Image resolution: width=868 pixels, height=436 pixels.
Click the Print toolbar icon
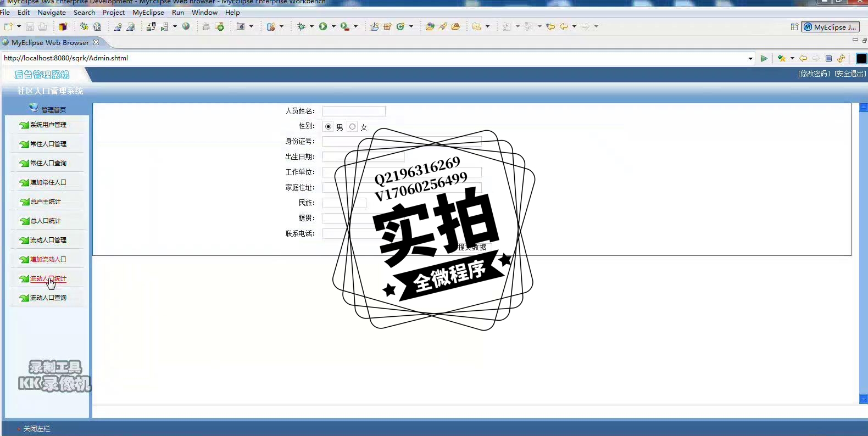click(42, 26)
